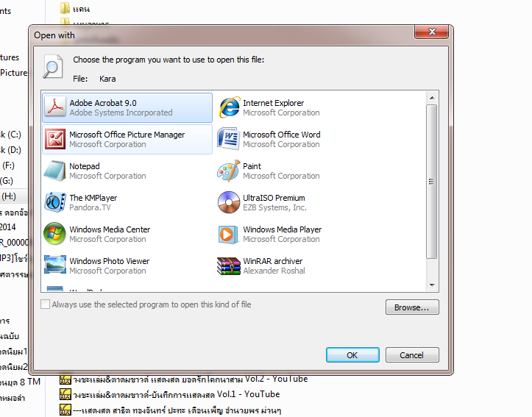Select the Paint palette icon
This screenshot has height=417, width=532.
click(229, 171)
